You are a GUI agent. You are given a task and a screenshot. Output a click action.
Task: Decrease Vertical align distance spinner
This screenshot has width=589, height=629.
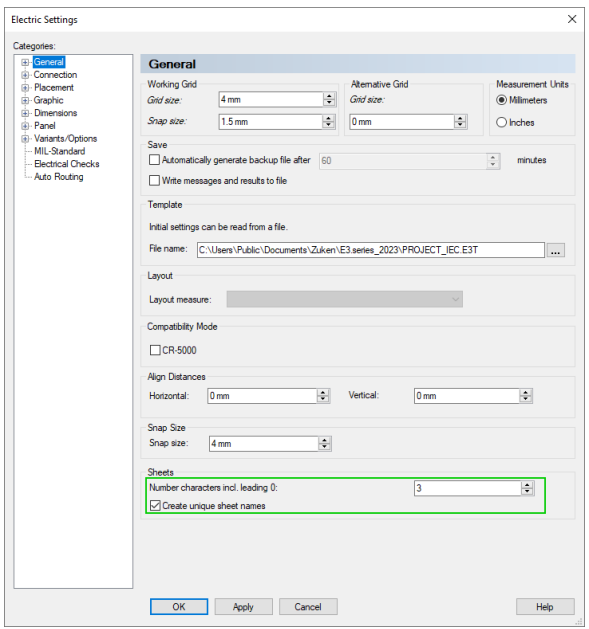click(x=525, y=399)
